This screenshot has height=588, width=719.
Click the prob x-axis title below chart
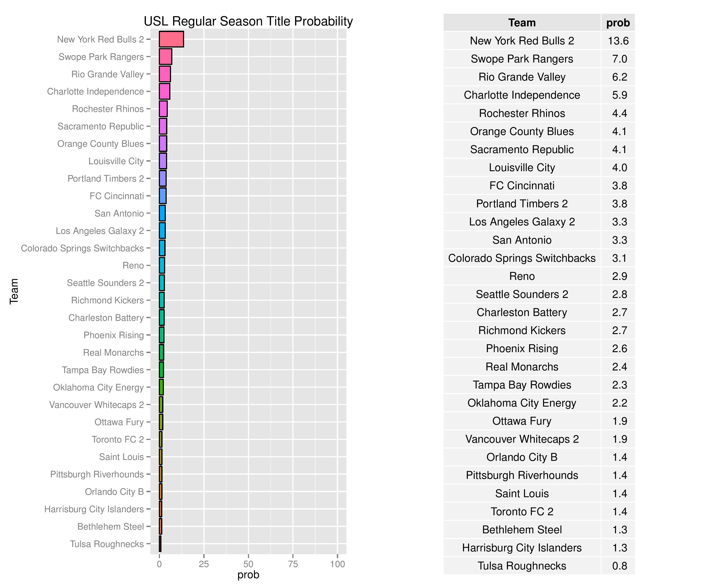click(x=248, y=575)
